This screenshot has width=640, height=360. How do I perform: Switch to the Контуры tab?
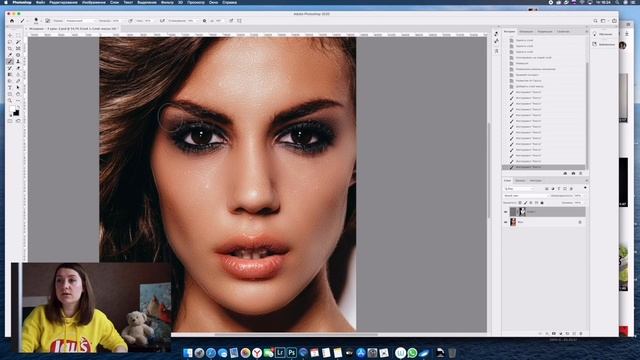click(x=536, y=180)
